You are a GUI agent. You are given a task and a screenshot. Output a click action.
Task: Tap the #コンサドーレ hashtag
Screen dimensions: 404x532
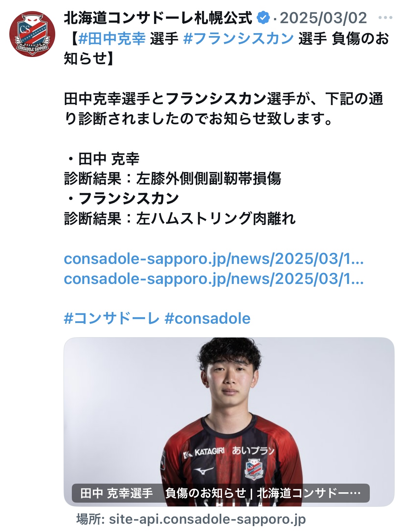[x=112, y=318]
